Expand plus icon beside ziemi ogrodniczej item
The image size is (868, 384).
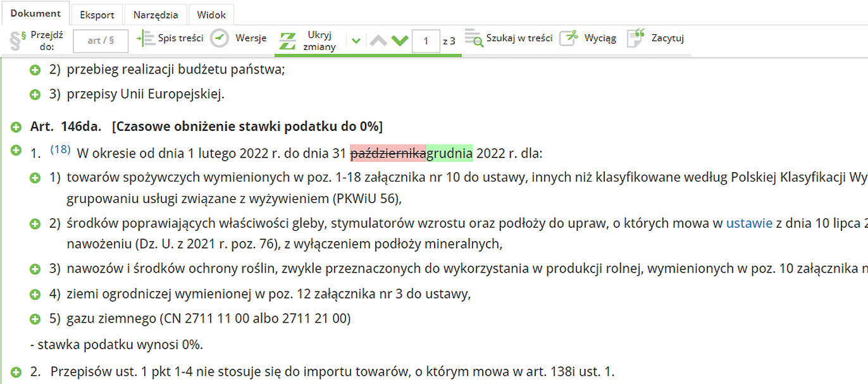click(35, 294)
